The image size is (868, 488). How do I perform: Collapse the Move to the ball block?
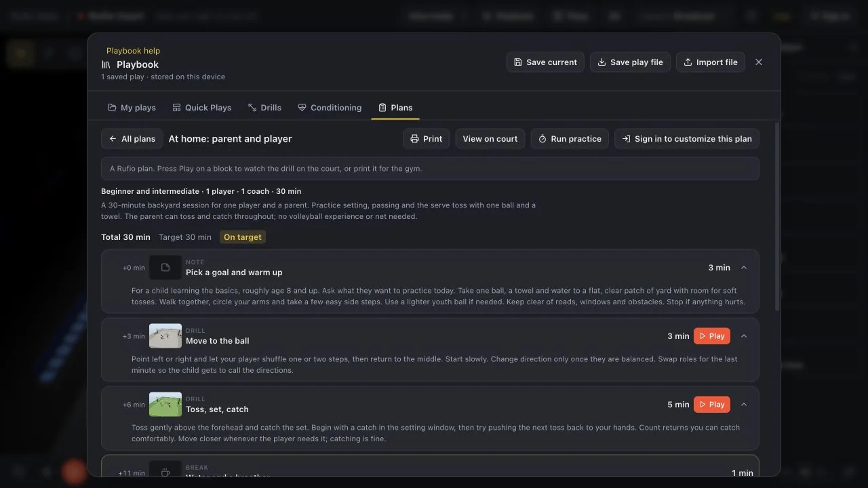(744, 336)
